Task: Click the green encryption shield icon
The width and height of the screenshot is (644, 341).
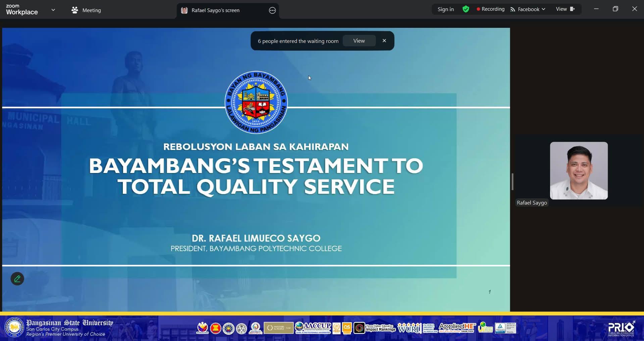Action: pyautogui.click(x=465, y=9)
